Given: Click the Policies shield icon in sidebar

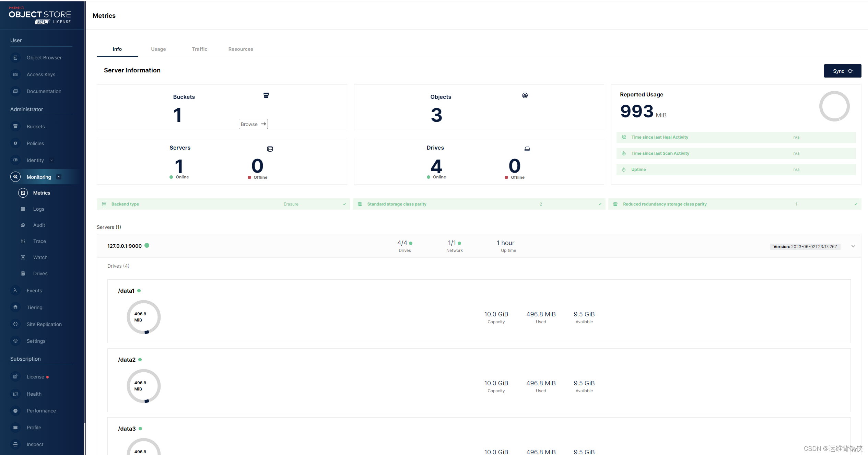Looking at the screenshot, I should (15, 143).
